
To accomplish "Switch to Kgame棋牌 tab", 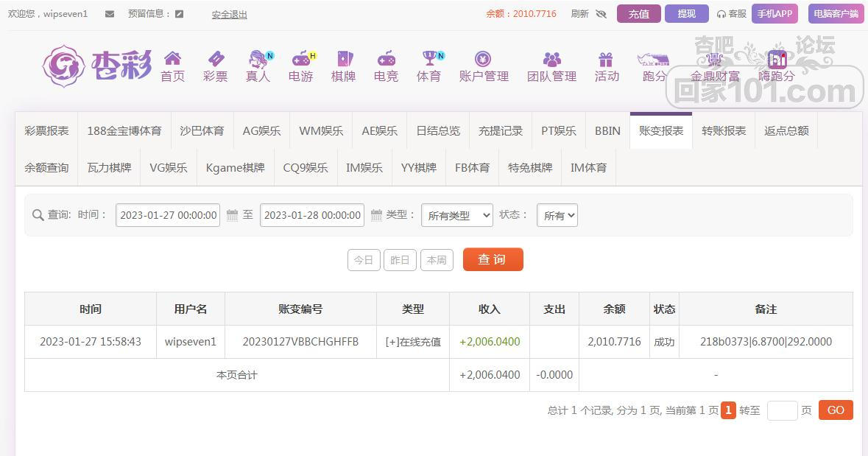I will click(x=236, y=167).
